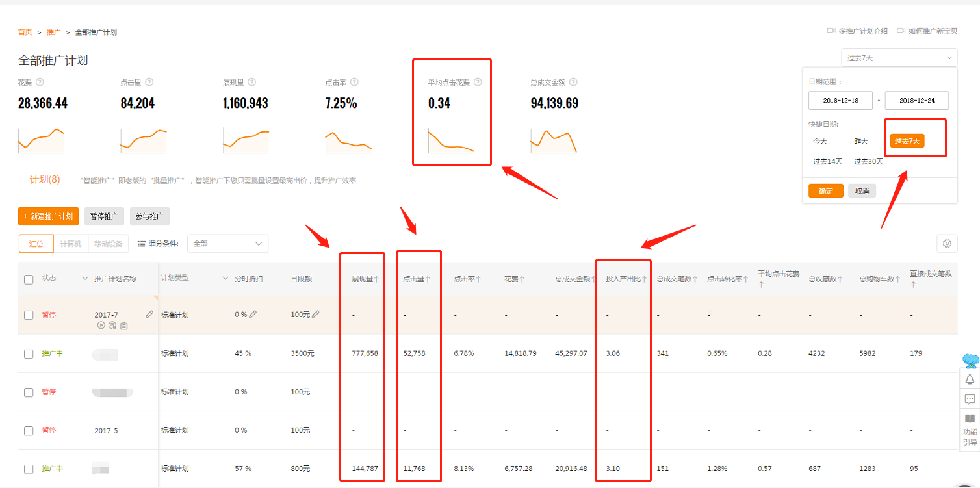This screenshot has width=980, height=488.
Task: Click the 平均点击花费 trend chart
Action: coord(451,141)
